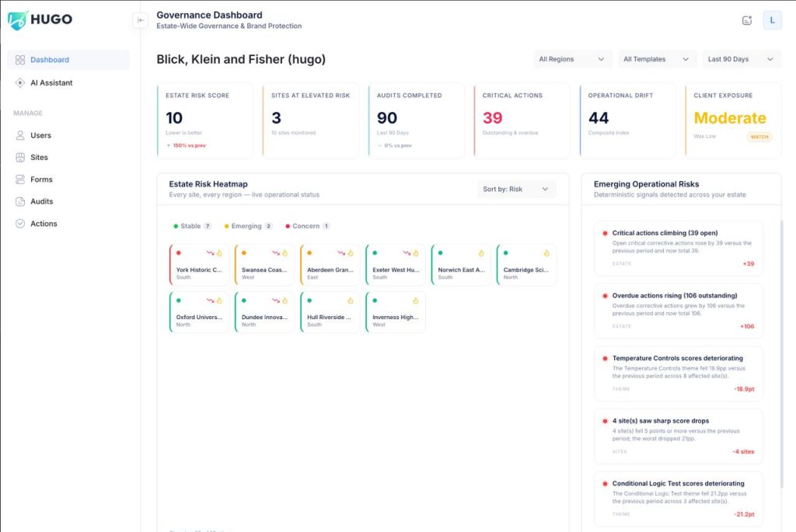Open Sites in Manage menu
The image size is (796, 532).
point(68,157)
